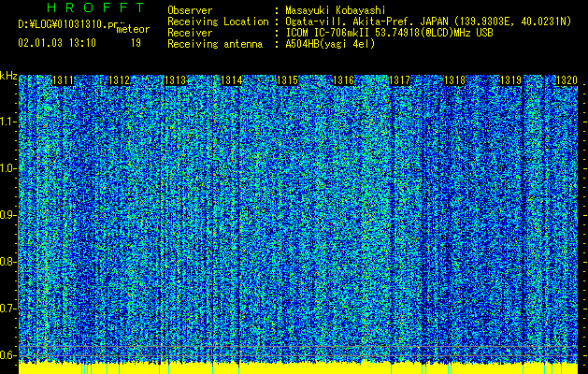Click the A504HB(yagi 4el) antenna text
Image resolution: width=588 pixels, height=374 pixels.
(x=330, y=44)
